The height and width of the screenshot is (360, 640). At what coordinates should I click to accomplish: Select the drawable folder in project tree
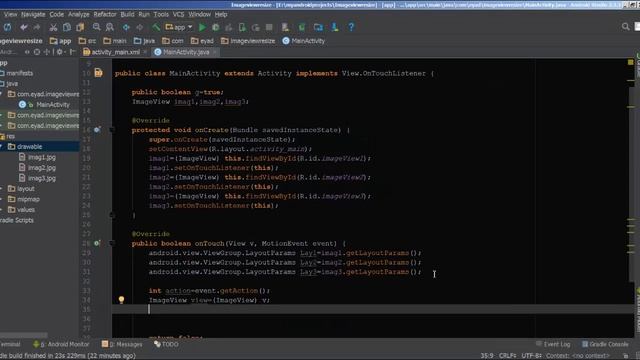point(29,147)
